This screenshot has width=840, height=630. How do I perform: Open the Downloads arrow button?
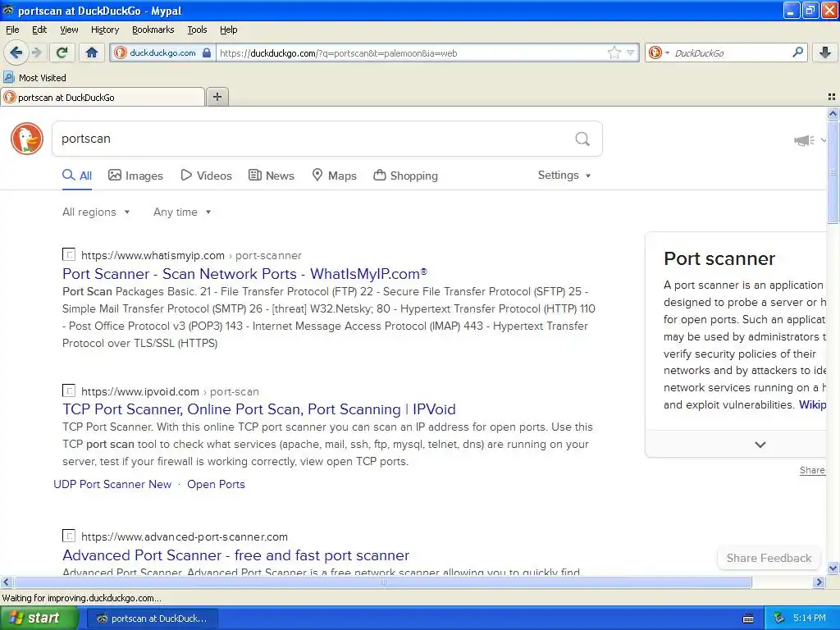coord(825,52)
